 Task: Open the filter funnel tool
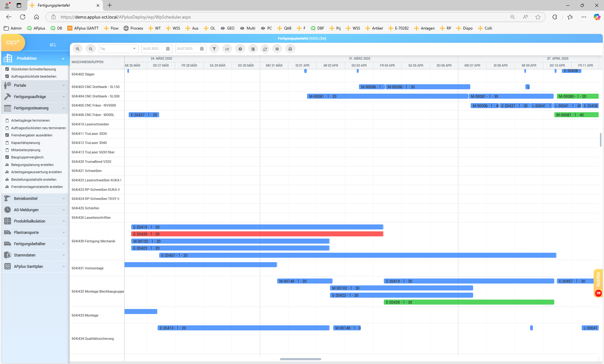point(214,49)
